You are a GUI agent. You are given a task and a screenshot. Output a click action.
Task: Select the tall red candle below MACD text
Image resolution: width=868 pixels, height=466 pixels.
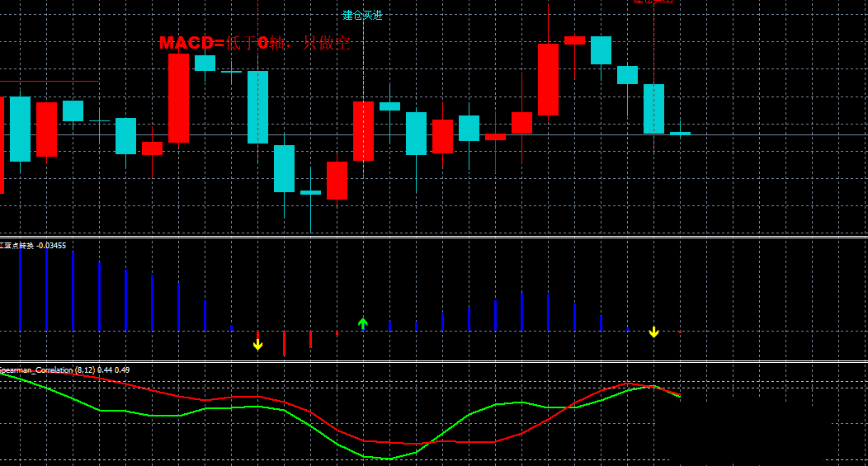pos(178,97)
